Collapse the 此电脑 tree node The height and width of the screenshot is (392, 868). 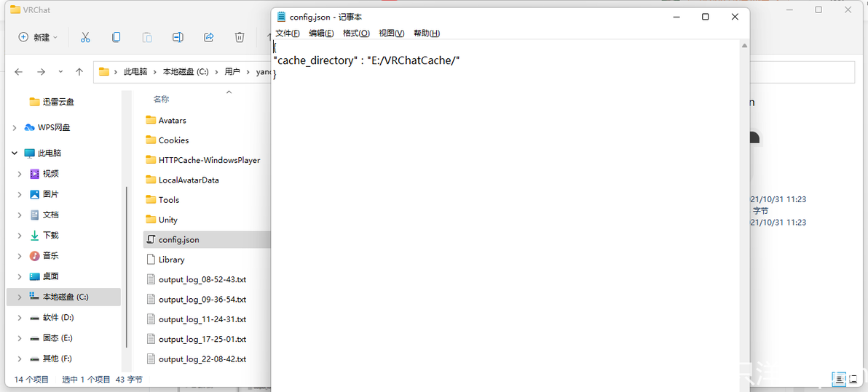tap(15, 153)
